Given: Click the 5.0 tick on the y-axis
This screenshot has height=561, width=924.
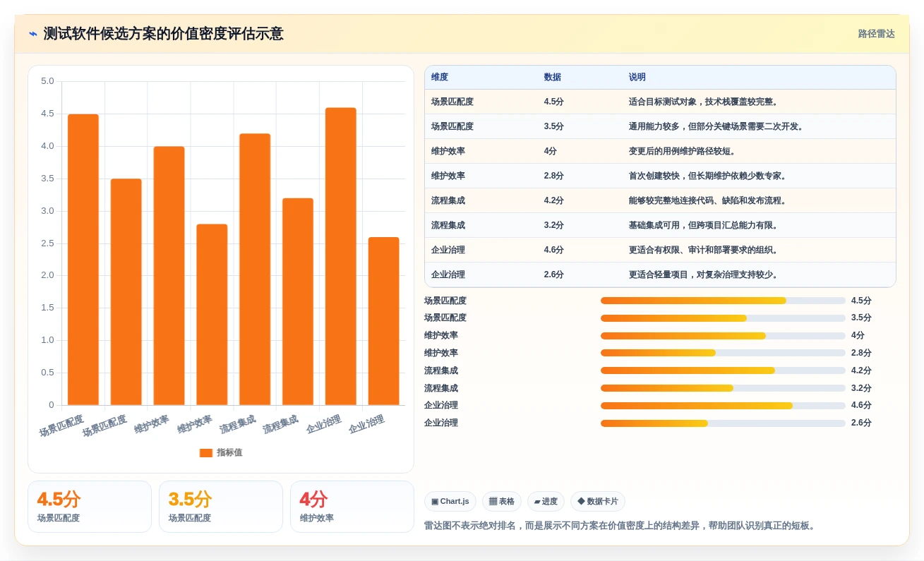Looking at the screenshot, I should [x=47, y=81].
